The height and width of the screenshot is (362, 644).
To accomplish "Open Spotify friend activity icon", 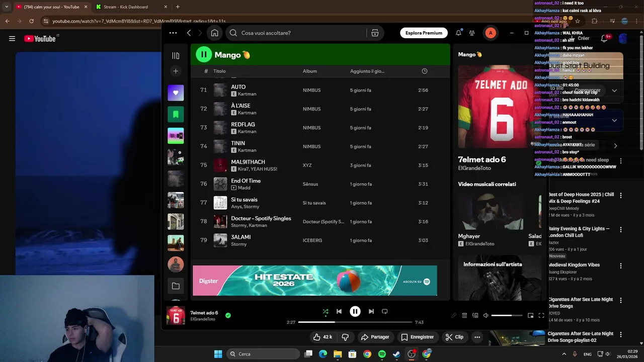I will point(472,33).
